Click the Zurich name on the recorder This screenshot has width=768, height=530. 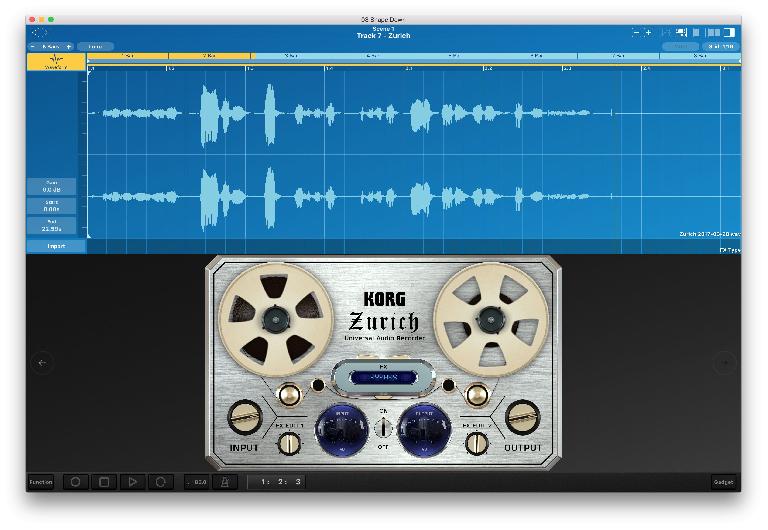tap(384, 322)
